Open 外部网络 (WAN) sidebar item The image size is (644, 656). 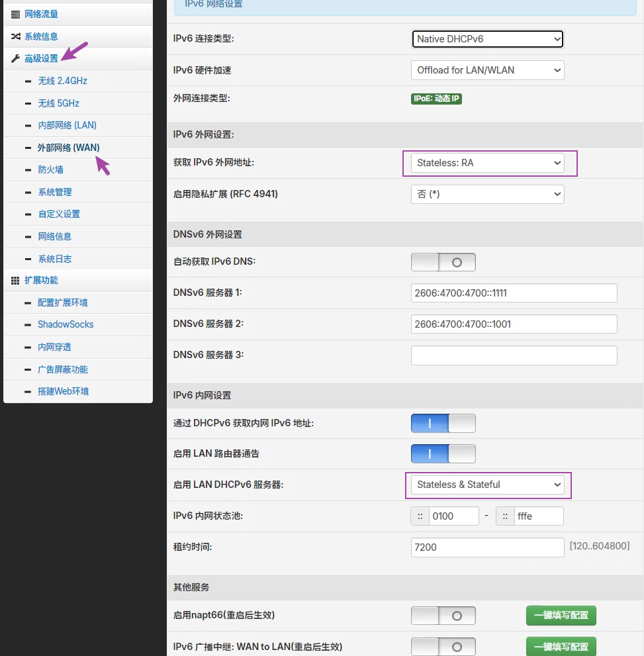[x=69, y=148]
